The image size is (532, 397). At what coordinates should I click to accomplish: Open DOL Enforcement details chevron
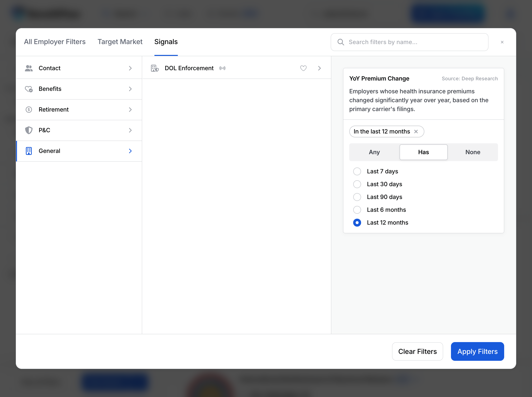(319, 68)
